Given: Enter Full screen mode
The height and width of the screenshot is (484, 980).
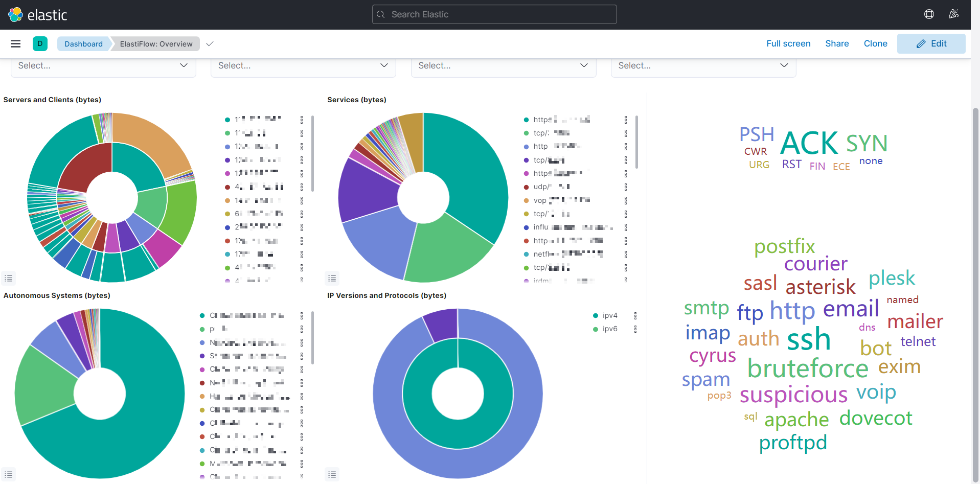Looking at the screenshot, I should click(788, 43).
